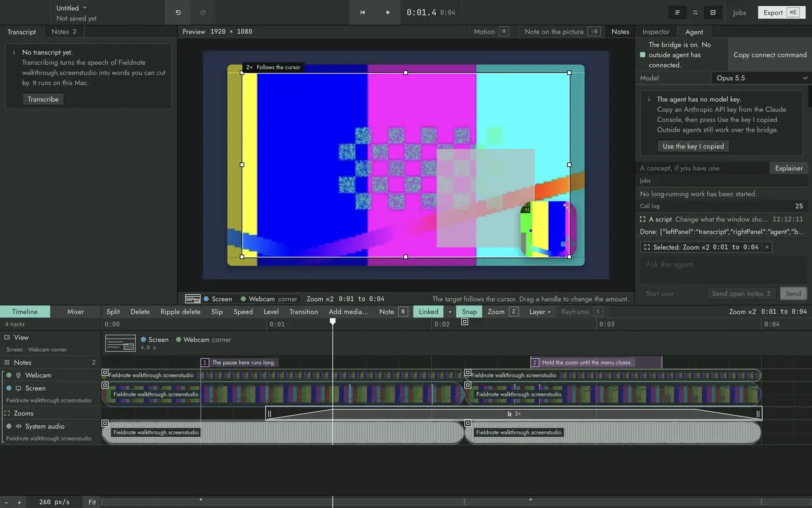Open the Layer dropdown menu
The width and height of the screenshot is (812, 508).
[540, 312]
